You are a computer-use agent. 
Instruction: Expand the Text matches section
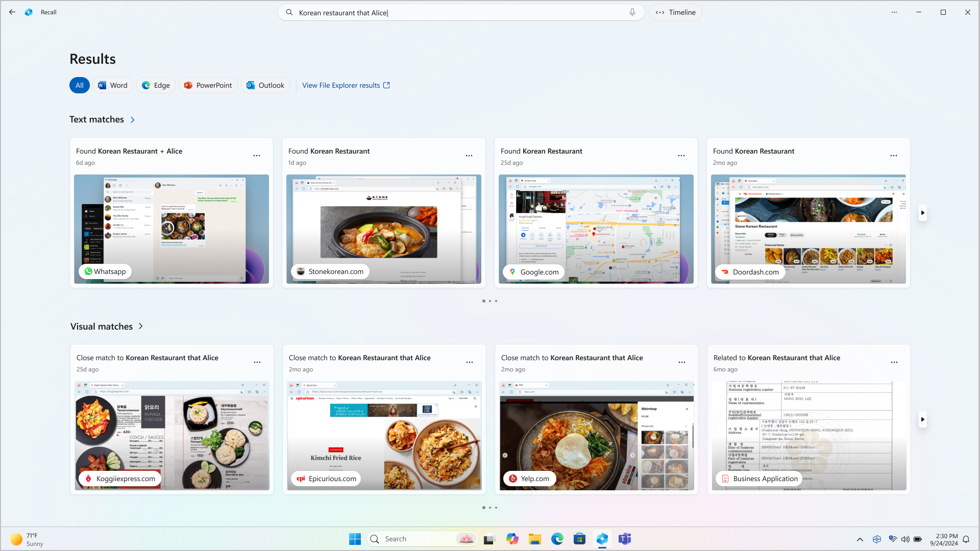click(132, 120)
